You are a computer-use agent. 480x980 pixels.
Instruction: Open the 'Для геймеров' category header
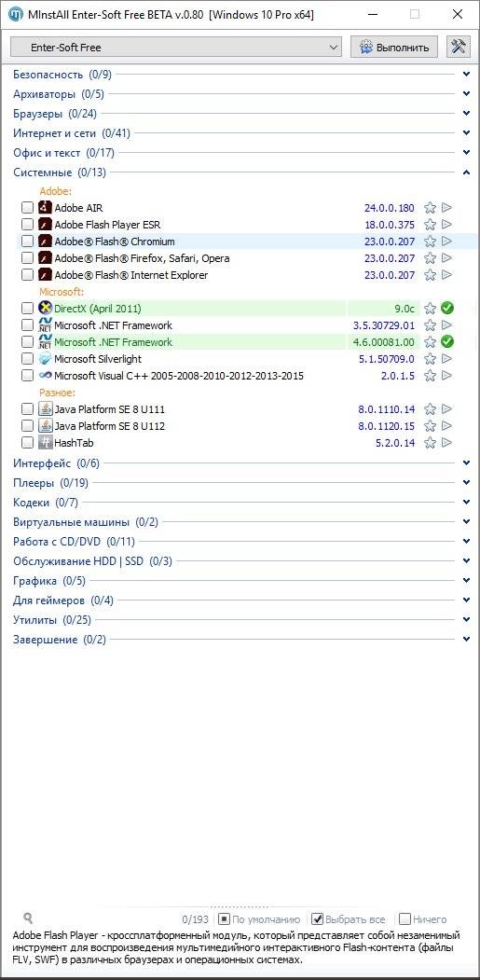63,600
